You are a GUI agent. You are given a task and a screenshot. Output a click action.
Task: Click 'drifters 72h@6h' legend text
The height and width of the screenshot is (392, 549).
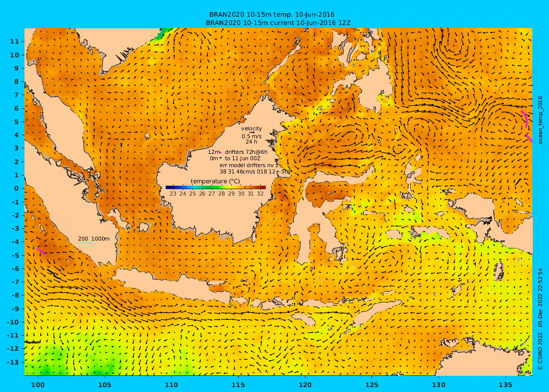246,152
